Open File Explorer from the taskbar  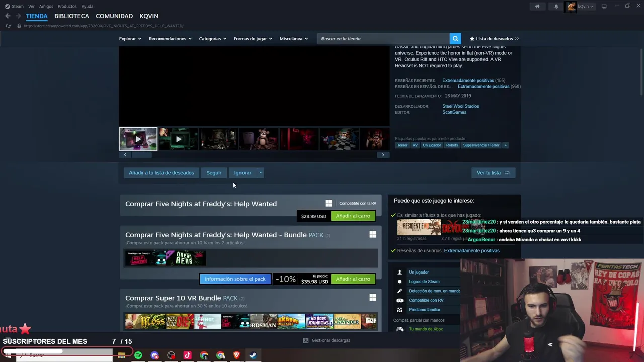tap(121, 355)
